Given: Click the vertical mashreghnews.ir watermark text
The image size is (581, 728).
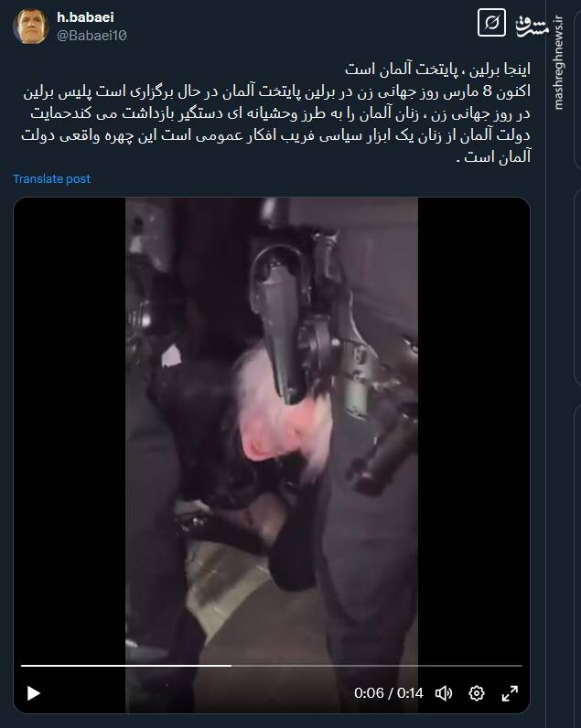Looking at the screenshot, I should (x=558, y=63).
